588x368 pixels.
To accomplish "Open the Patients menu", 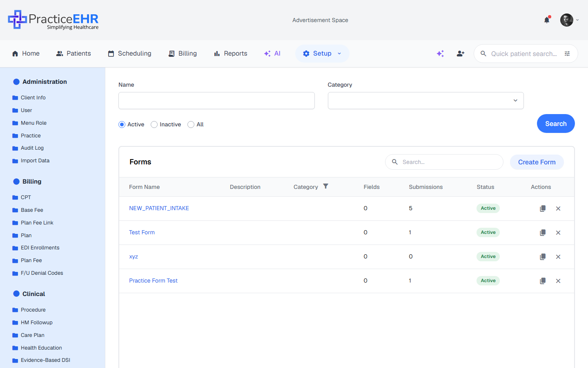I will (x=73, y=54).
